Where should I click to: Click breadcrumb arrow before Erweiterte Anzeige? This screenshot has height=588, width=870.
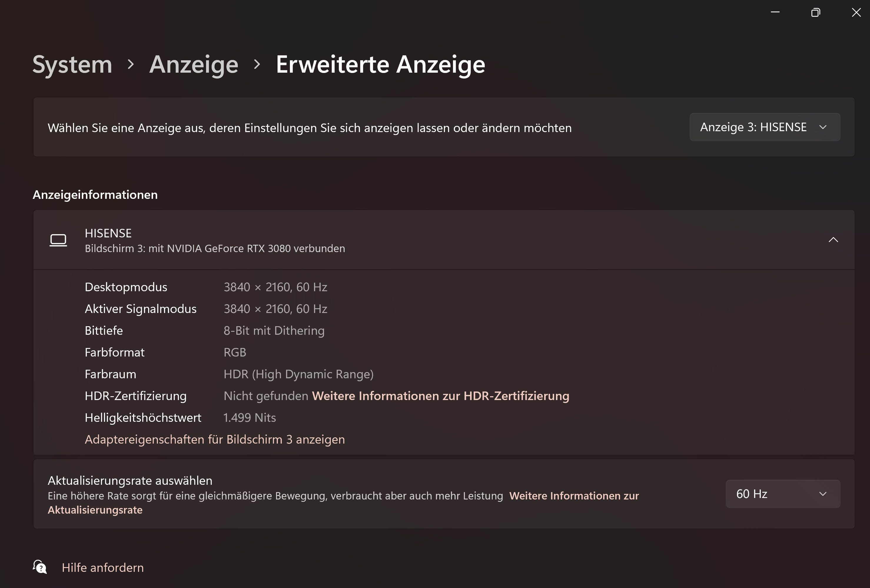pyautogui.click(x=257, y=64)
